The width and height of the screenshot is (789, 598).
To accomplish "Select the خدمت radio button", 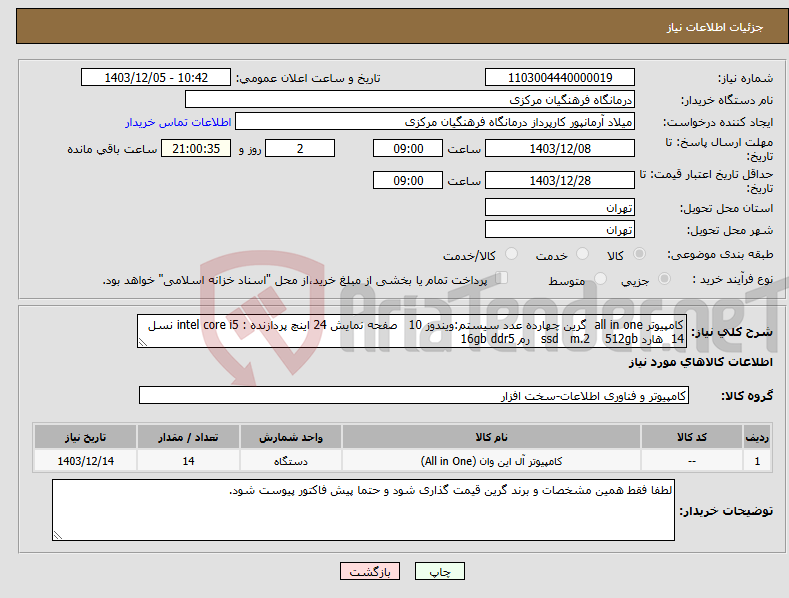I will 582,254.
